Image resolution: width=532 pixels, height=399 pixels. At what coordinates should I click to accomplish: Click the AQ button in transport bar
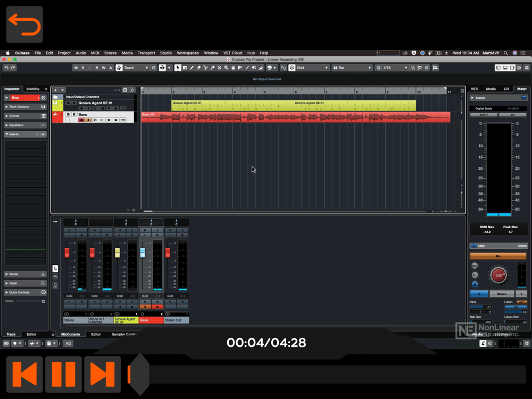(68, 344)
